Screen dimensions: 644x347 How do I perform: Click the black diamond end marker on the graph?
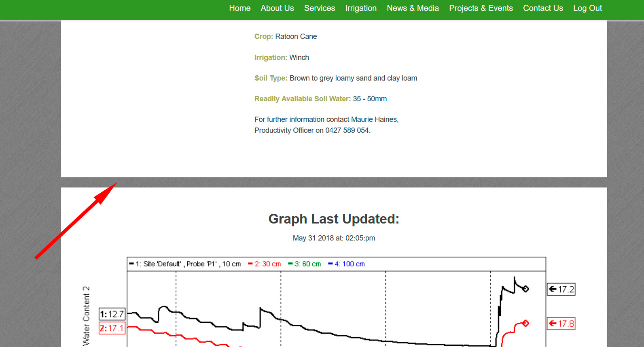525,289
